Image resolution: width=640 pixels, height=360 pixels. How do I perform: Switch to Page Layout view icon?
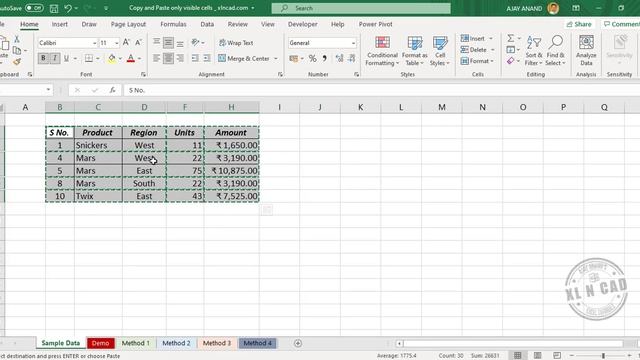538,356
